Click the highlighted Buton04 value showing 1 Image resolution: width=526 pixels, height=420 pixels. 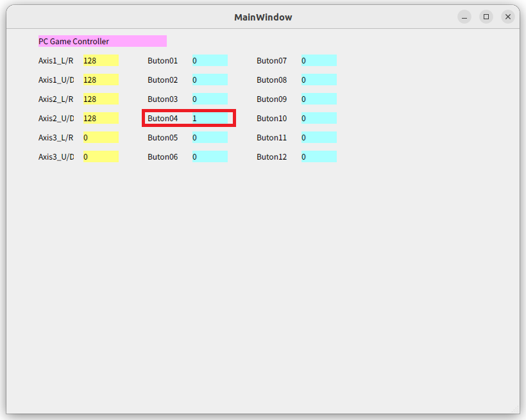pos(208,118)
